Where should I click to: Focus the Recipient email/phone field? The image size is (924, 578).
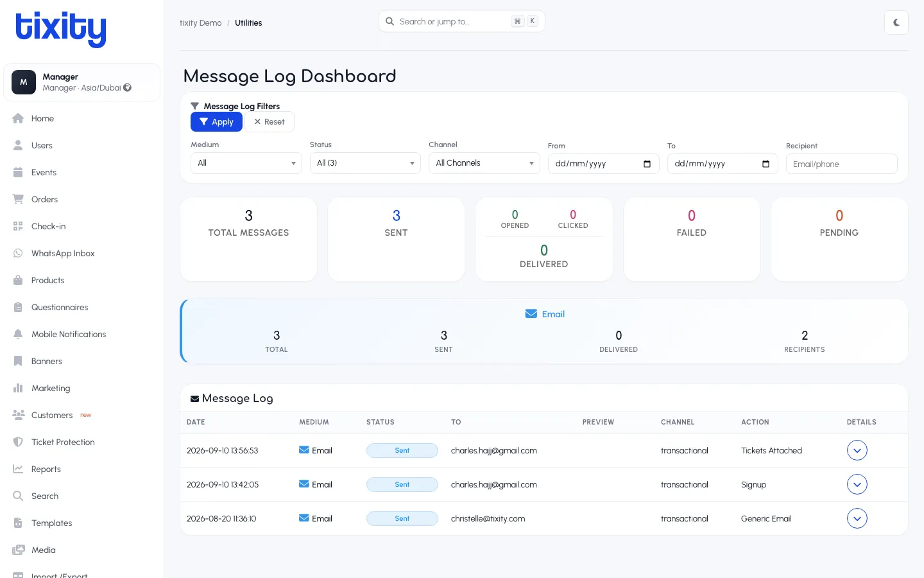(841, 164)
